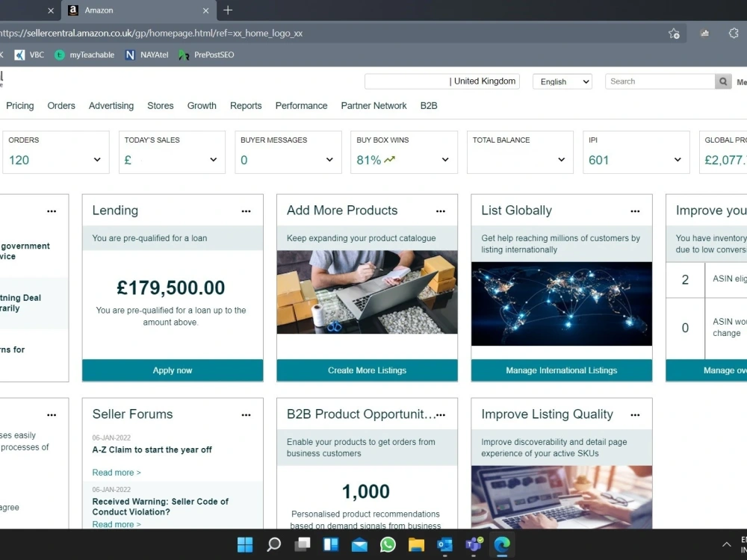Image resolution: width=747 pixels, height=560 pixels.
Task: Close the Amazon browser tab
Action: coord(206,10)
